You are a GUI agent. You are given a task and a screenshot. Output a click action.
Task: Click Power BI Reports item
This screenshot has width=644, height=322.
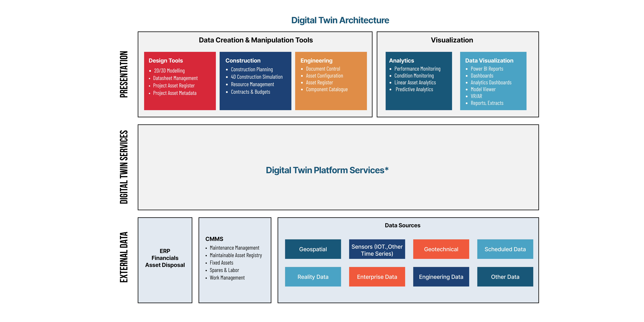pos(487,69)
